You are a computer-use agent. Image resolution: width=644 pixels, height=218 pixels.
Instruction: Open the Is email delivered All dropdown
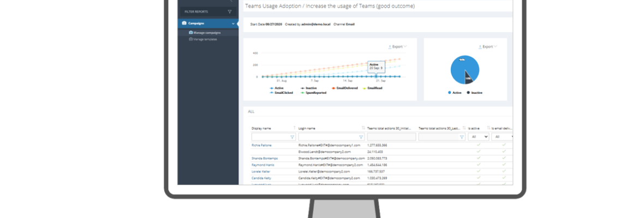pos(502,137)
